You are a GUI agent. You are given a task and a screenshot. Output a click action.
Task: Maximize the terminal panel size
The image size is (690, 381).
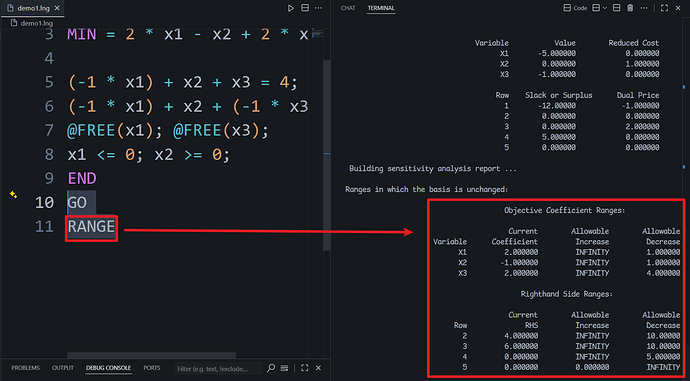pos(664,8)
